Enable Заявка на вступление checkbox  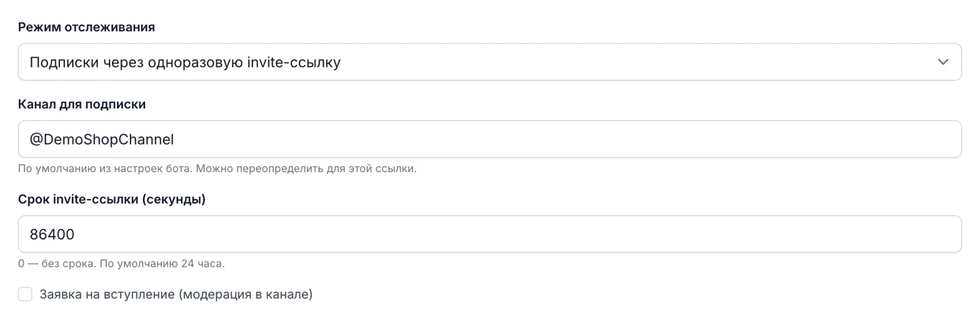25,295
